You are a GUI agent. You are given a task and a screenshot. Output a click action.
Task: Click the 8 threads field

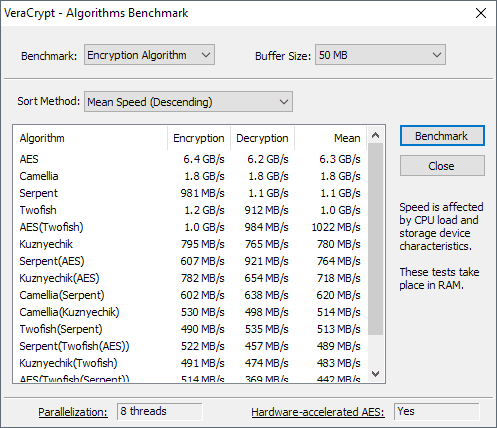[x=159, y=411]
